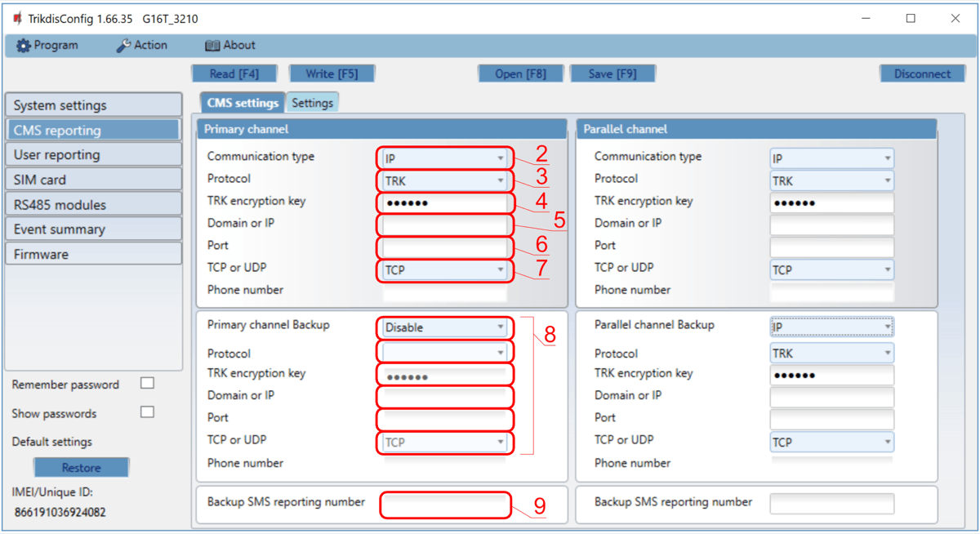
Task: Expand Primary channel Backup Disable dropdown
Action: click(445, 327)
